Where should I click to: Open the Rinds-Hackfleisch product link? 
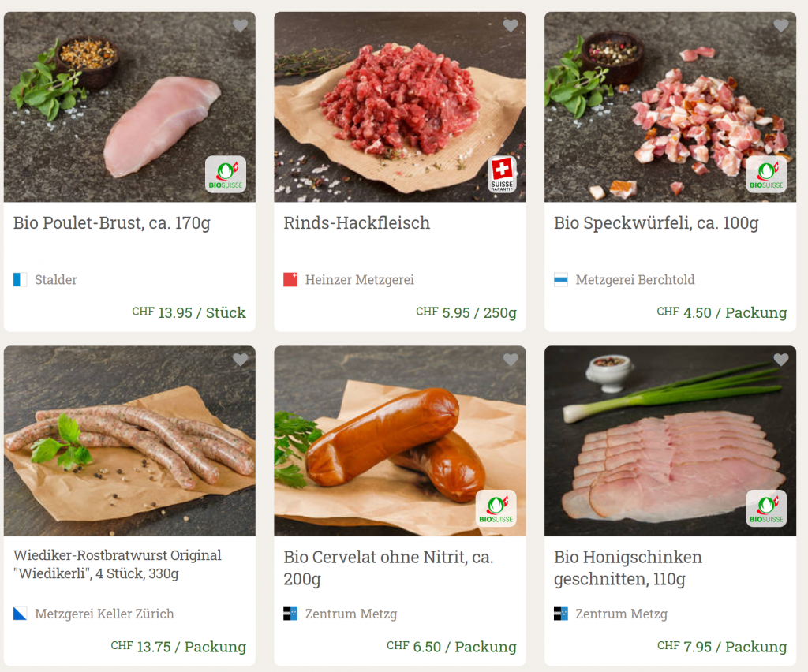click(357, 223)
